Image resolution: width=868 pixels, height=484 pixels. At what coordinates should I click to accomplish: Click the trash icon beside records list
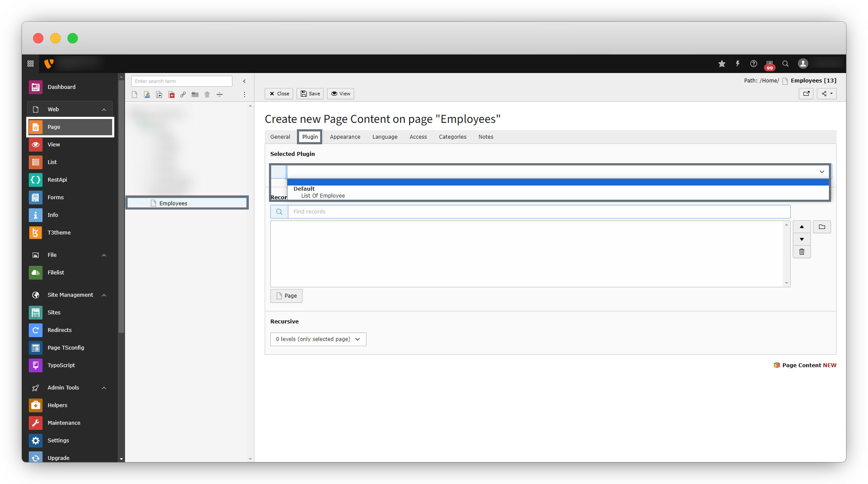[x=802, y=252]
